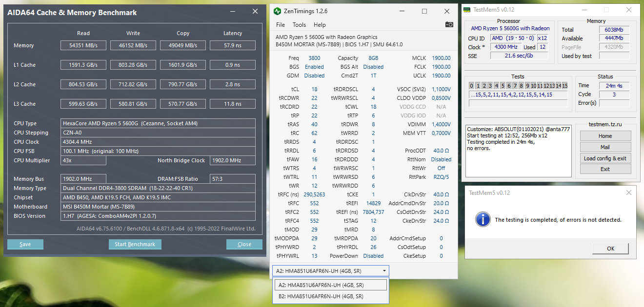Click the tRFC (ns) value 290,5263
Screen dimensions: 644x307
tap(314, 194)
